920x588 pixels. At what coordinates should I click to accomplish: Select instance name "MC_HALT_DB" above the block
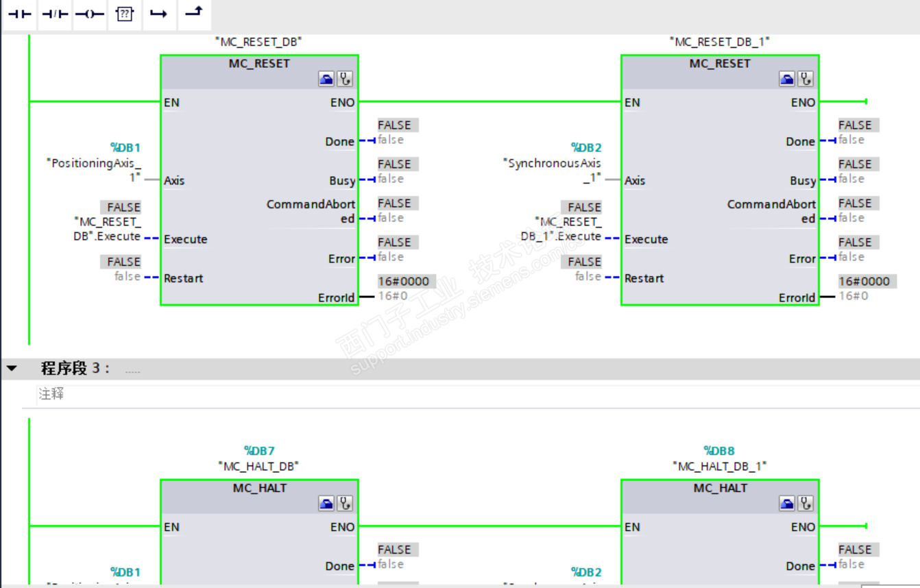point(258,466)
